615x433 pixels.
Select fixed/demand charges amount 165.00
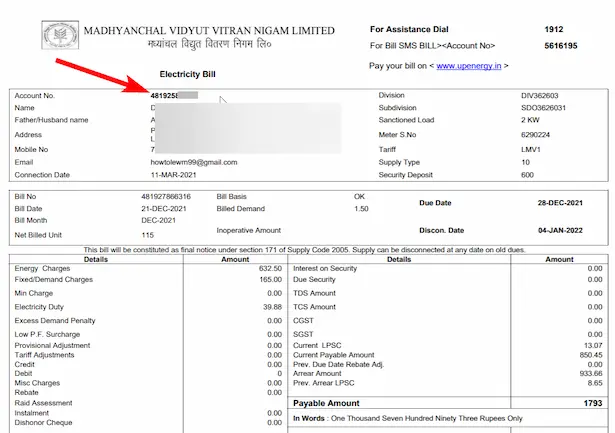(270, 279)
